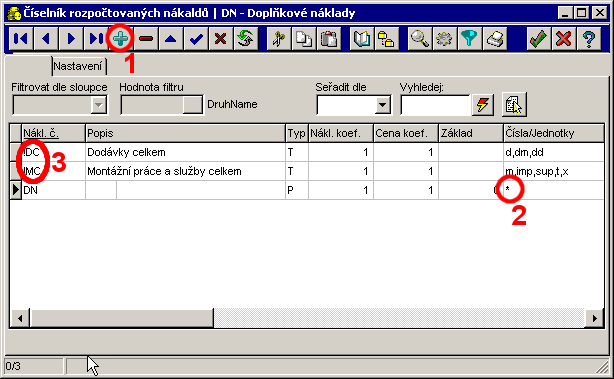Apply filter using funnel icon
This screenshot has height=379, width=614.
tap(469, 38)
